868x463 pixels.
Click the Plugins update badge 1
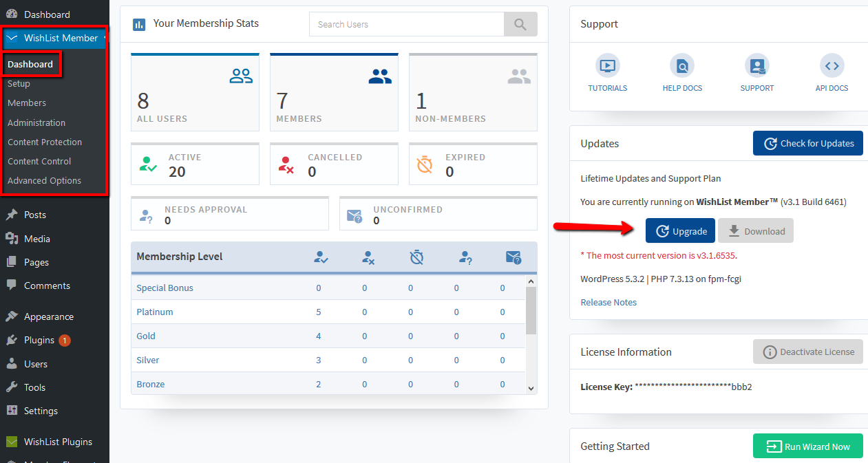click(65, 340)
